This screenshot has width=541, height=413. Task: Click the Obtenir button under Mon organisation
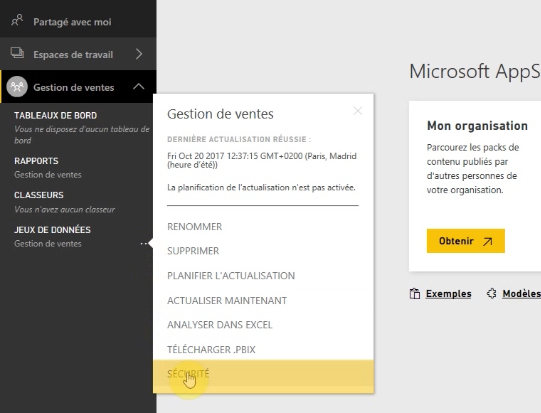(465, 241)
